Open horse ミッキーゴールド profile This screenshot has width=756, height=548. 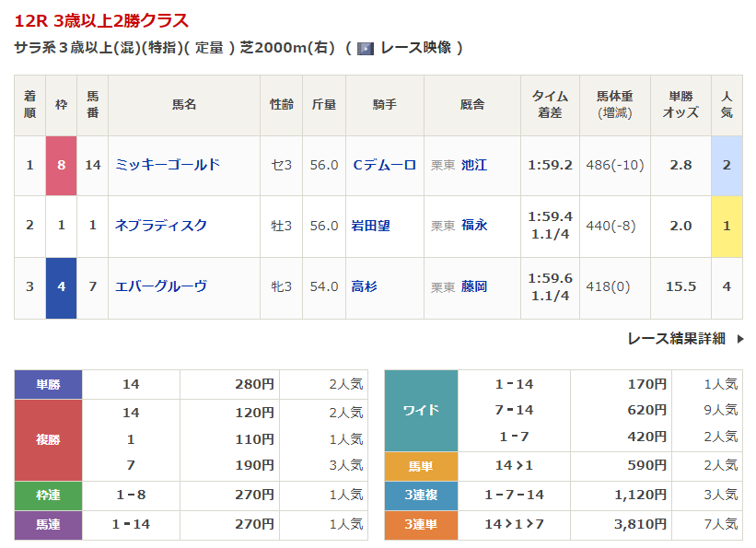pos(168,165)
